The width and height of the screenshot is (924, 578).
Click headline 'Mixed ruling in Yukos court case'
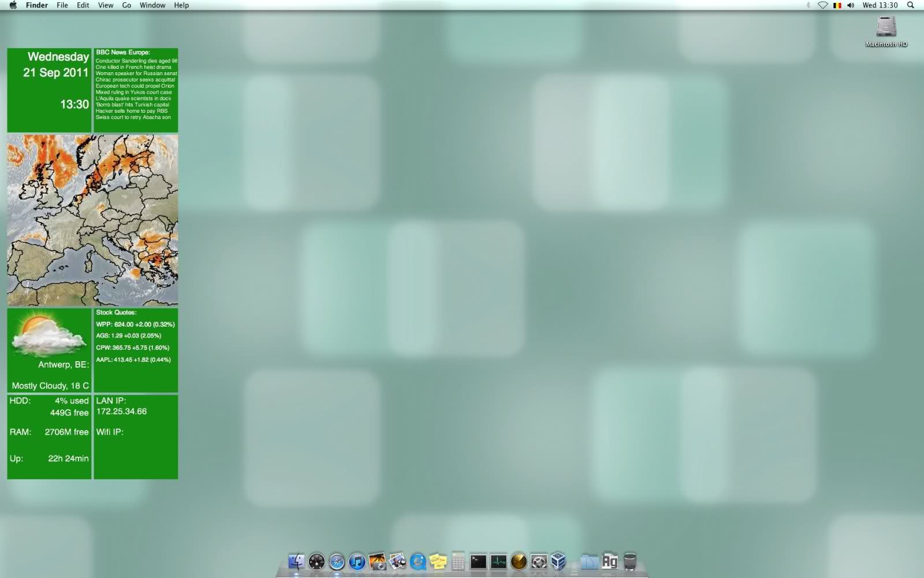tap(134, 92)
